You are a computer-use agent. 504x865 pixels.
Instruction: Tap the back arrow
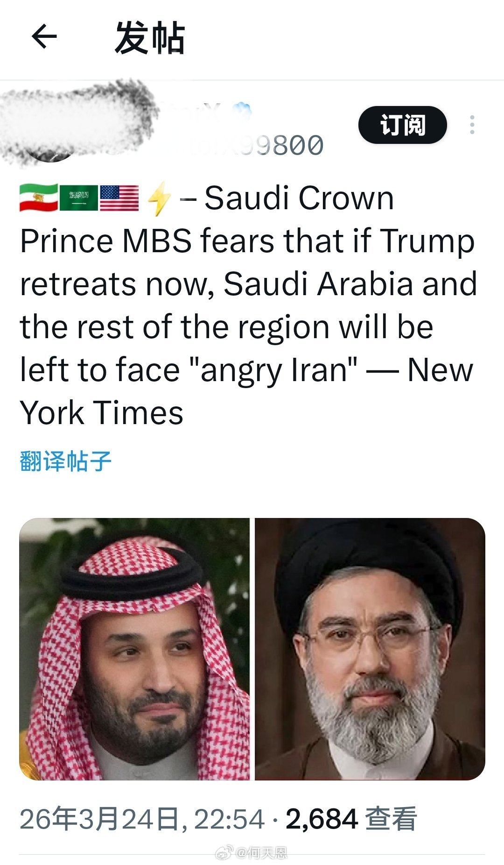click(44, 37)
